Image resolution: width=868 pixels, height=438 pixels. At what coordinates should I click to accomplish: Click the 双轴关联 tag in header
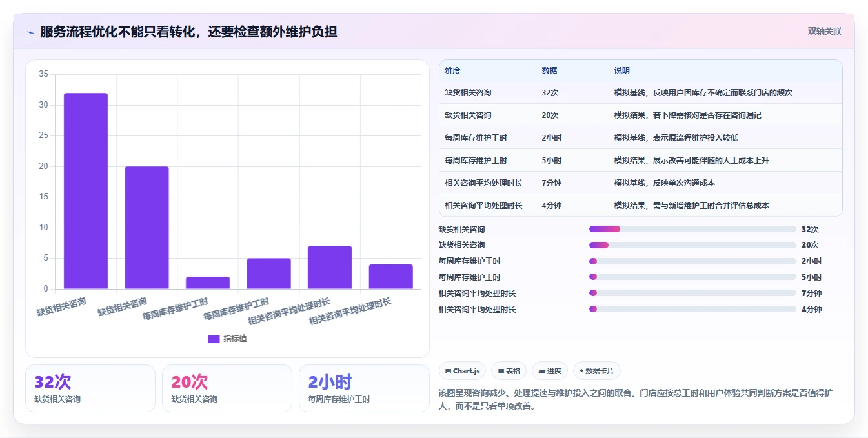click(x=825, y=31)
